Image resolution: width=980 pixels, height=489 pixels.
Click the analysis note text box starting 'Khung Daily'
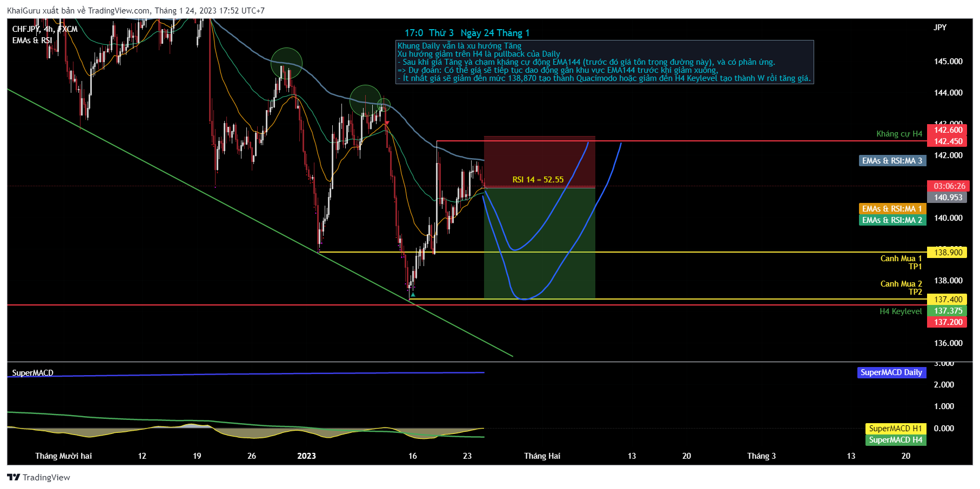(x=605, y=62)
